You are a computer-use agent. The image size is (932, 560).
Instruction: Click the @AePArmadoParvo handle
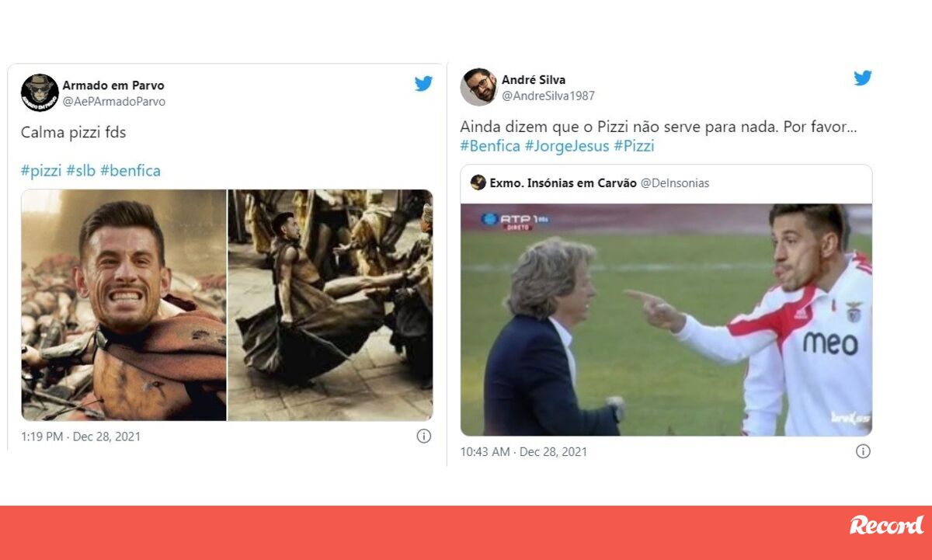114,102
